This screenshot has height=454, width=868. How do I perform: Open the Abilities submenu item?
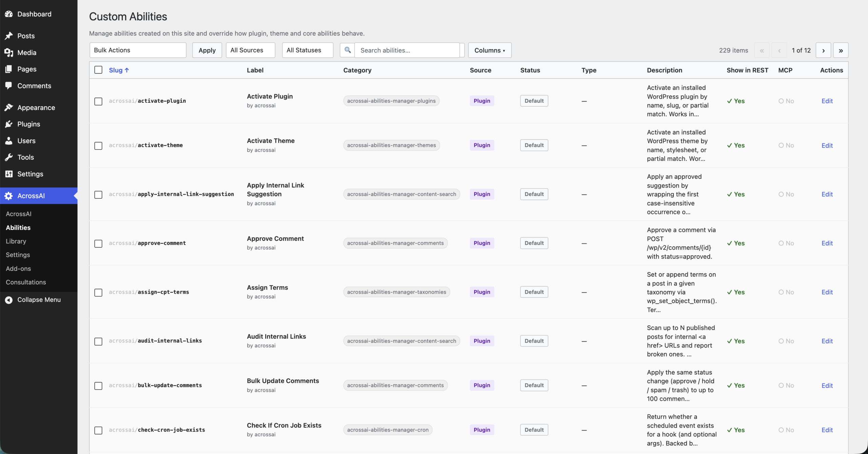click(18, 228)
